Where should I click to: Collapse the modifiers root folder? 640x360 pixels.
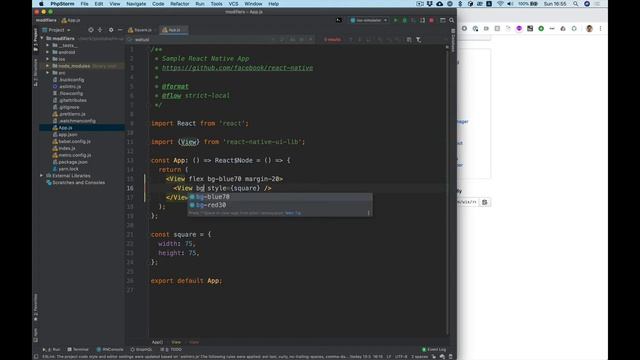click(42, 38)
